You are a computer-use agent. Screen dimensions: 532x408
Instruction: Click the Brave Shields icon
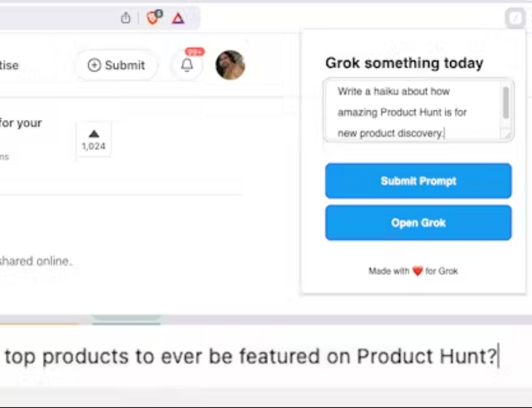(x=153, y=17)
